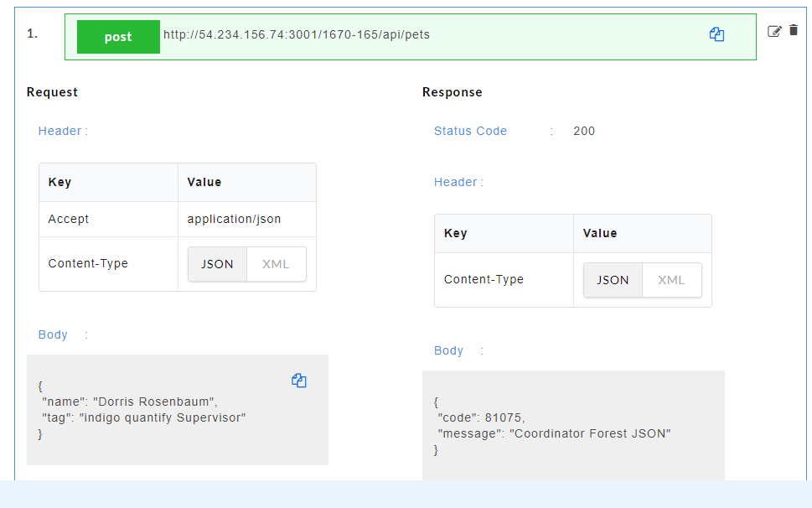Screen dimensions: 812x508
Task: Select JSON for the response Content-Type
Action: pos(613,280)
